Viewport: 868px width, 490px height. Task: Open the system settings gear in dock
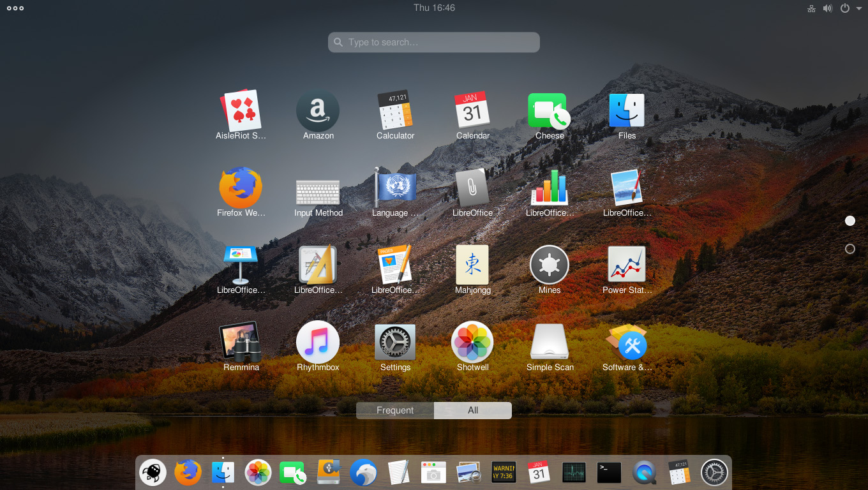714,473
